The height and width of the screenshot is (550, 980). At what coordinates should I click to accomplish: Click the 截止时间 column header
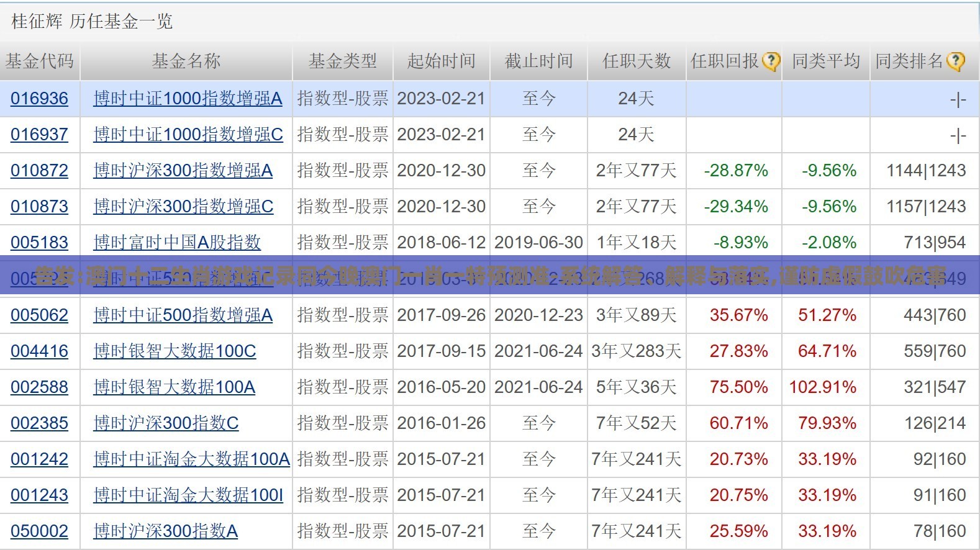coord(538,61)
